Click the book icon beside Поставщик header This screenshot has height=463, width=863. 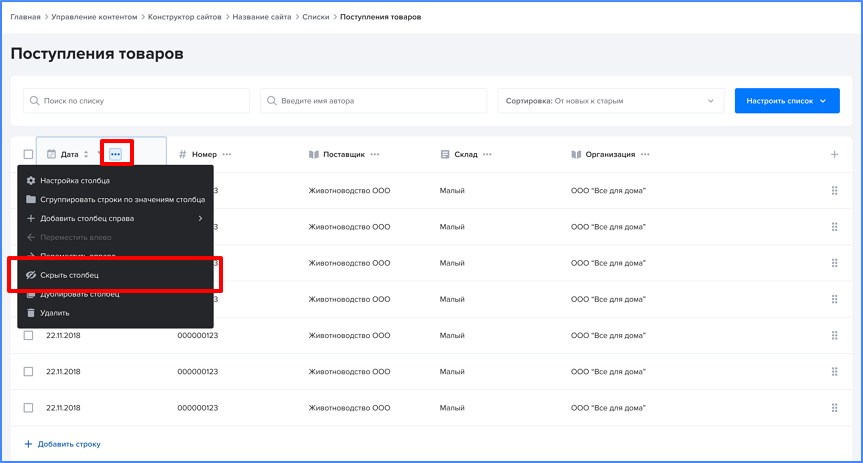314,155
